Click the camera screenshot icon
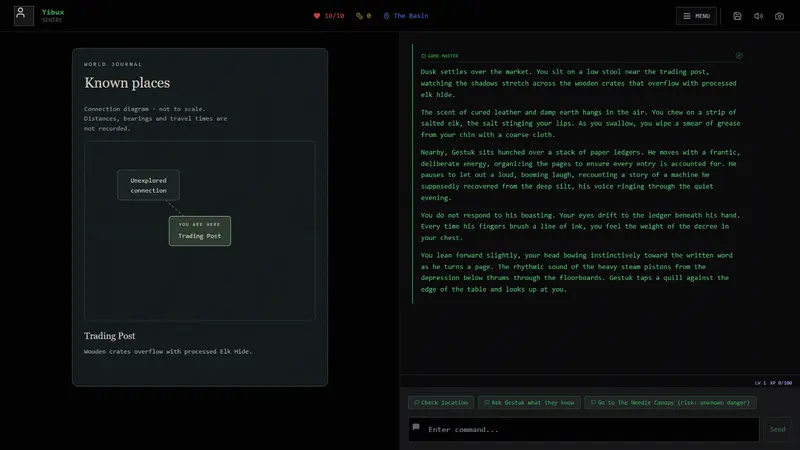This screenshot has height=450, width=800. [x=779, y=16]
